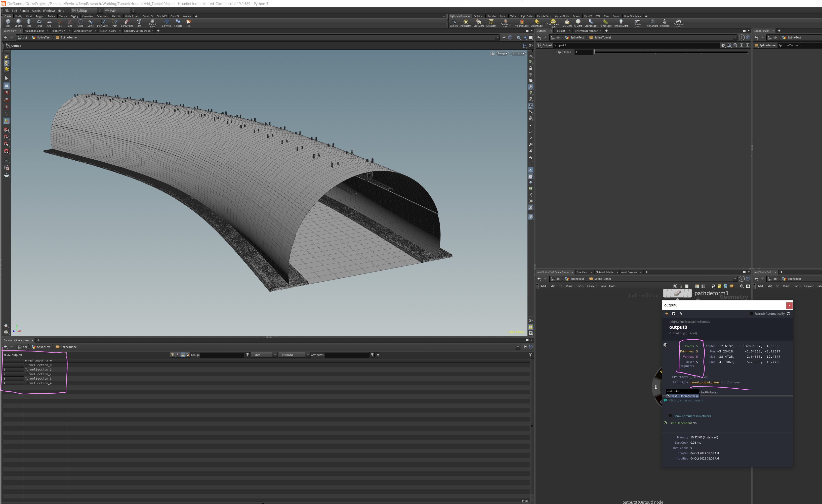The width and height of the screenshot is (822, 504).
Task: Add a Spot Light from the shelf
Action: 479,23
